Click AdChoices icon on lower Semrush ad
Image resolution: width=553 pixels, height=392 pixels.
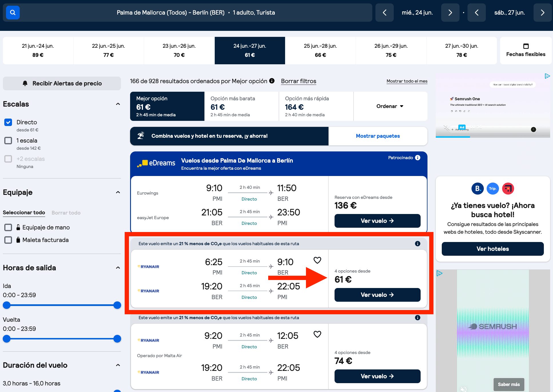[439, 273]
